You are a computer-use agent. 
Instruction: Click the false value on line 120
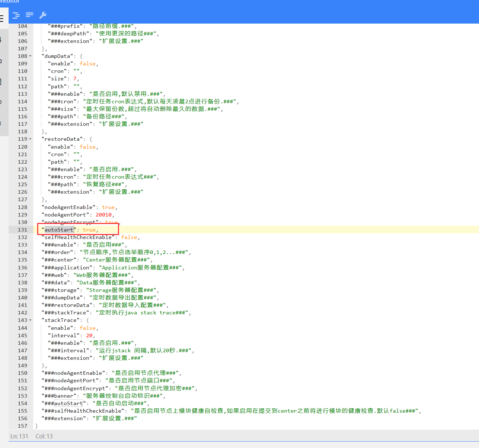pyautogui.click(x=88, y=147)
